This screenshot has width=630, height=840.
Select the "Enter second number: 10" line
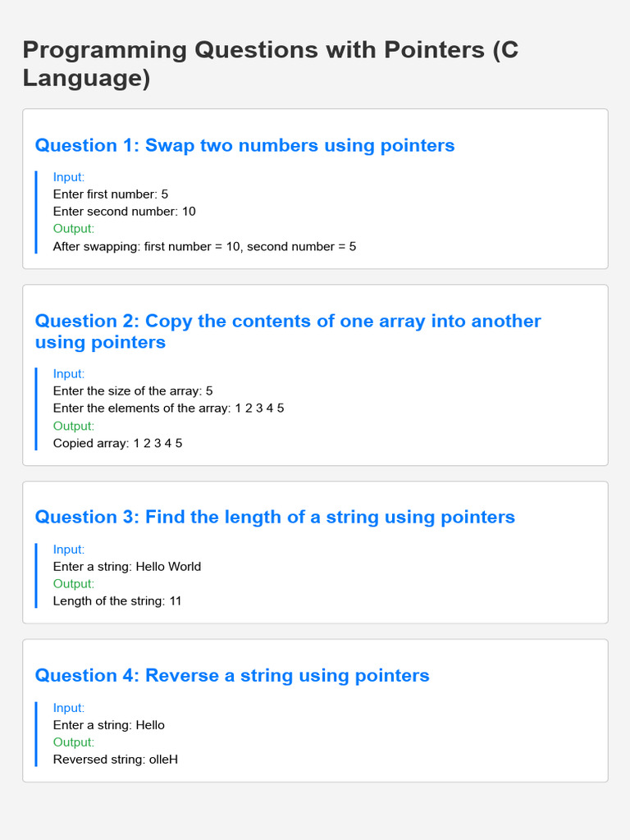pos(124,212)
